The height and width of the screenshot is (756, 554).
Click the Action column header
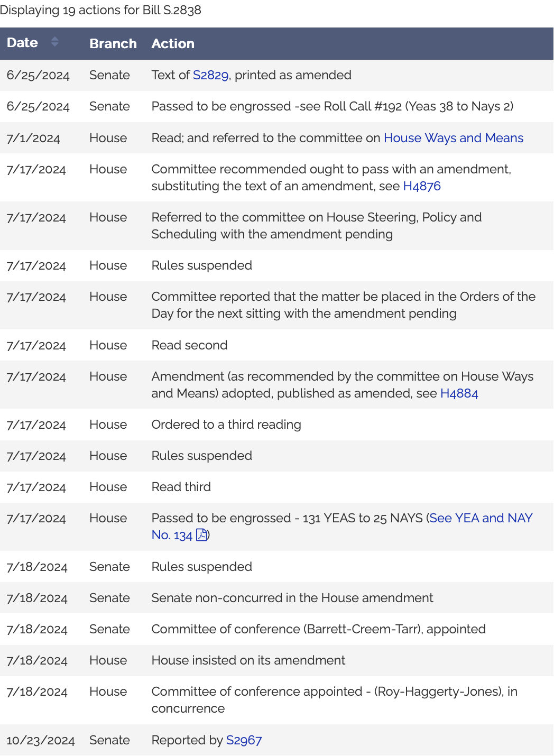click(x=173, y=43)
